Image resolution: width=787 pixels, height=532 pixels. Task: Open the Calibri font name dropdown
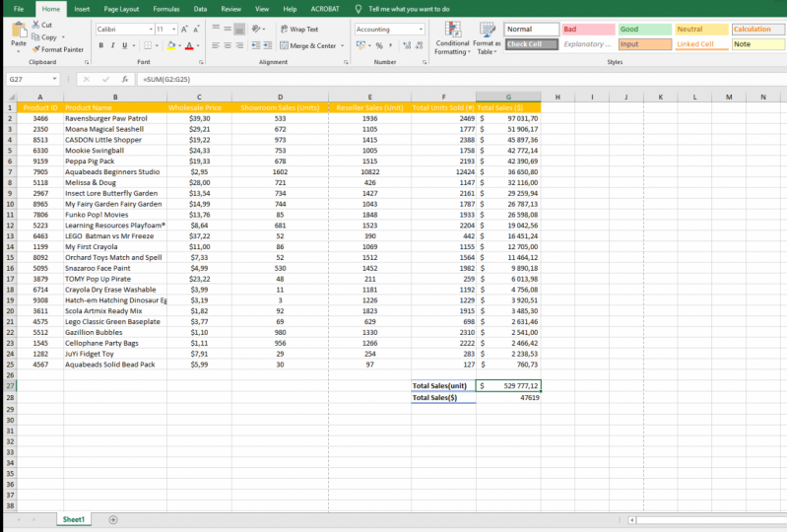(151, 30)
